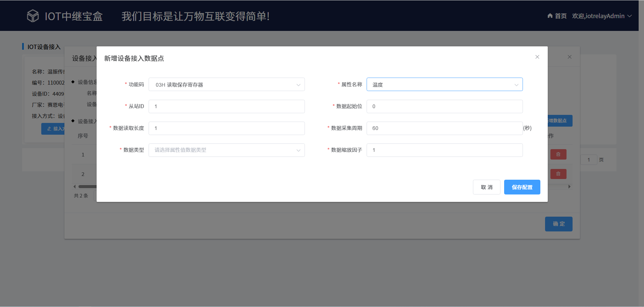
Task: Close the background device access dialog
Action: (570, 57)
